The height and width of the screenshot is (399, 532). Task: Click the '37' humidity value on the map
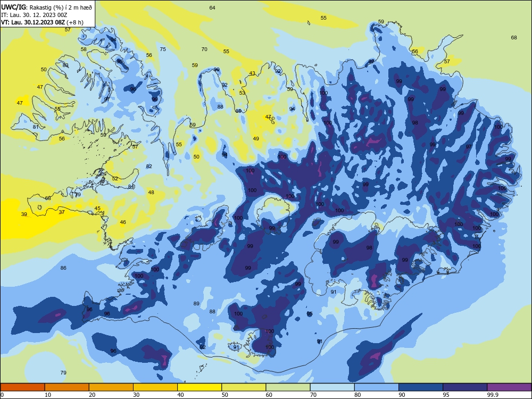tap(62, 212)
